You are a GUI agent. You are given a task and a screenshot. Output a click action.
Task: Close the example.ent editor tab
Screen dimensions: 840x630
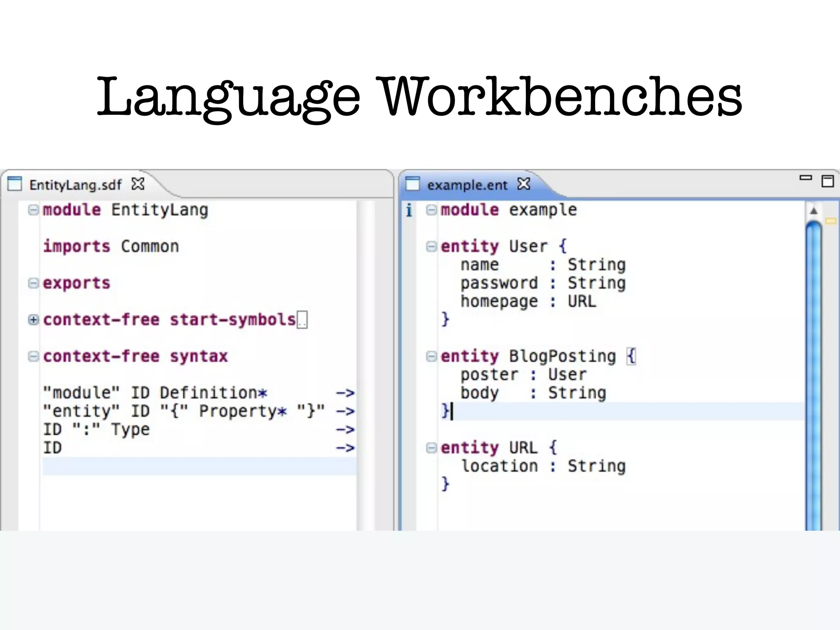(x=524, y=184)
